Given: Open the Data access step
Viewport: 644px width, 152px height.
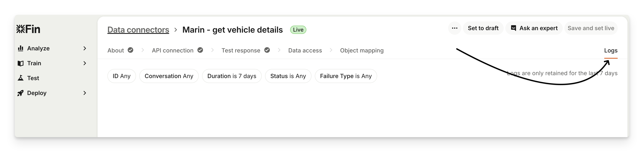Looking at the screenshot, I should 305,50.
